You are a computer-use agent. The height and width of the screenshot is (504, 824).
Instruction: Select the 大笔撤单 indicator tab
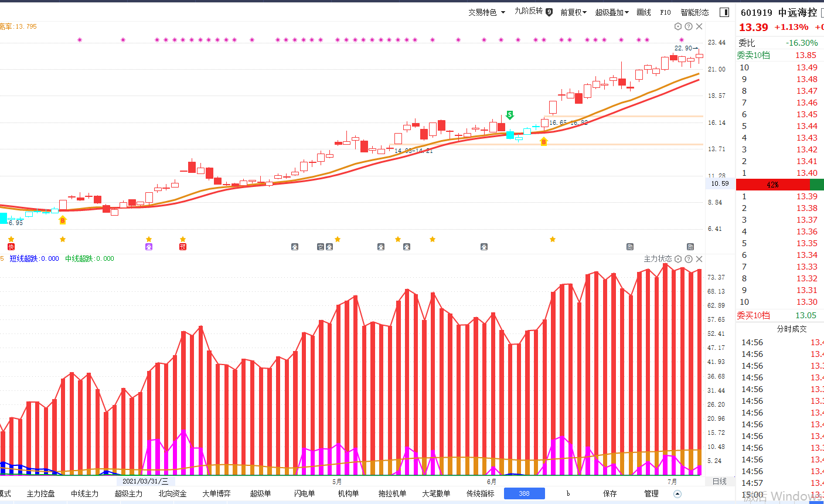pos(436,493)
